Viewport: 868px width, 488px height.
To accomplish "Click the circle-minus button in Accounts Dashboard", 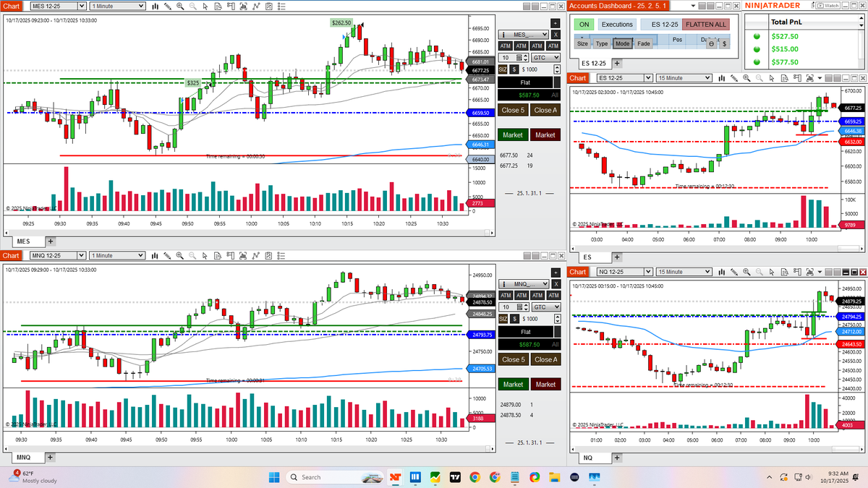I will (x=712, y=43).
